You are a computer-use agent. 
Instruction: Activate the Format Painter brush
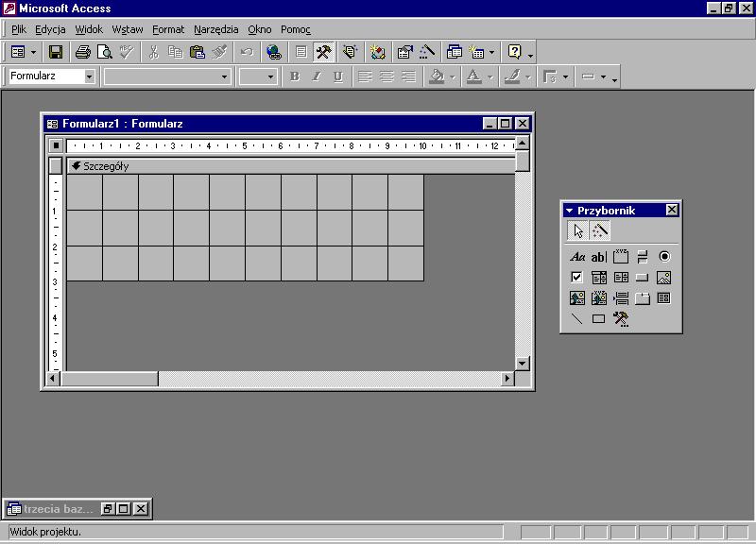point(219,52)
